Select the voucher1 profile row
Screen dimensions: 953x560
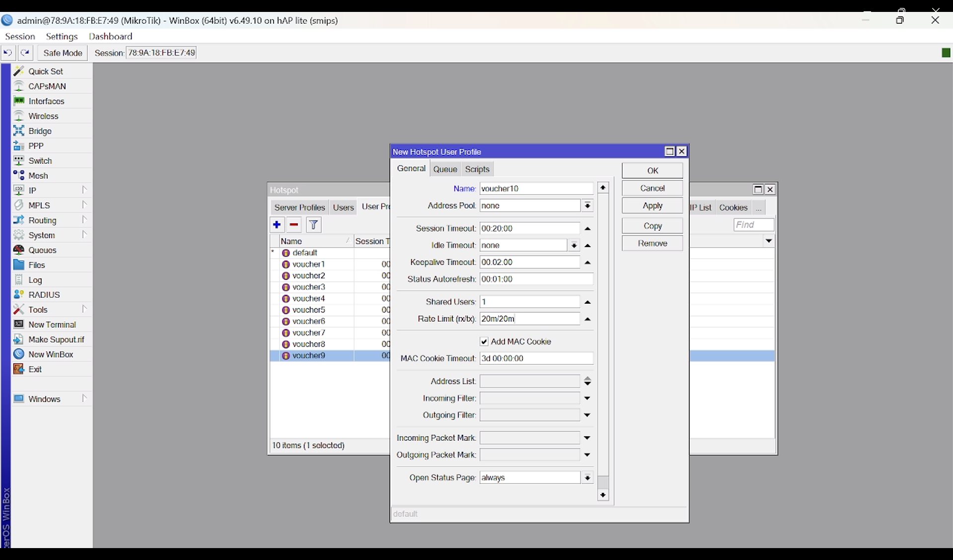tap(330, 265)
